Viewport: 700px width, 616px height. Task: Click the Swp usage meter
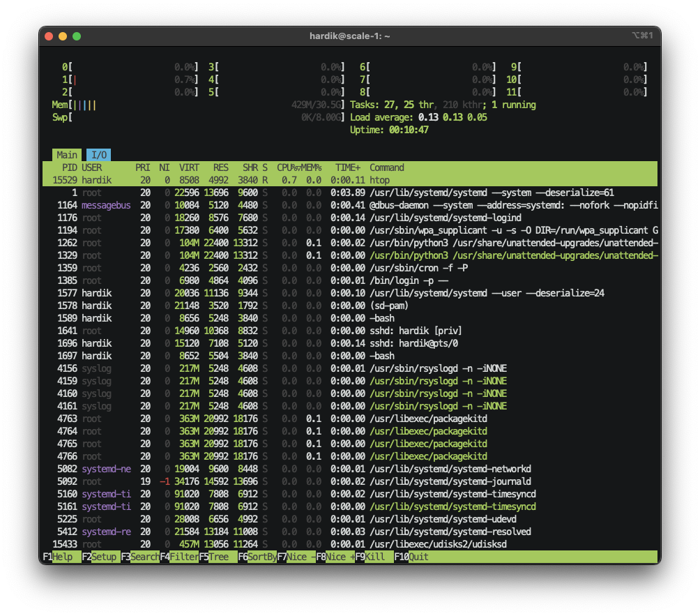pos(198,117)
